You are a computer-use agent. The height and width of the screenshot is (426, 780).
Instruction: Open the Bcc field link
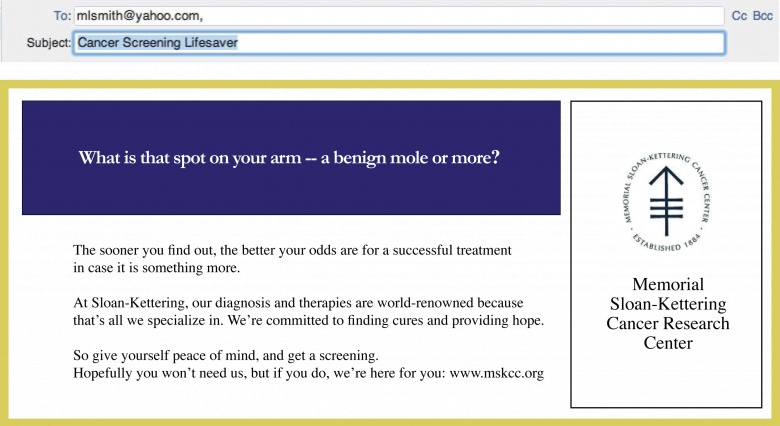[763, 16]
